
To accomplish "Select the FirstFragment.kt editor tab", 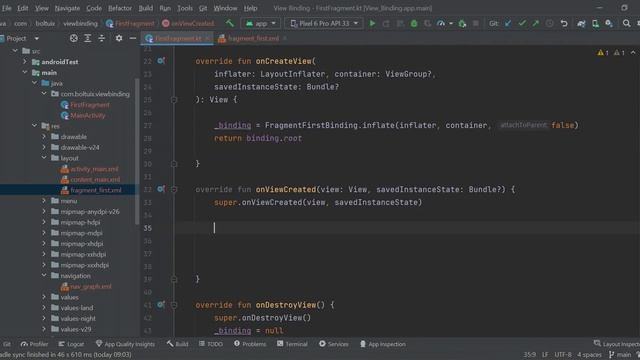I will pos(178,38).
